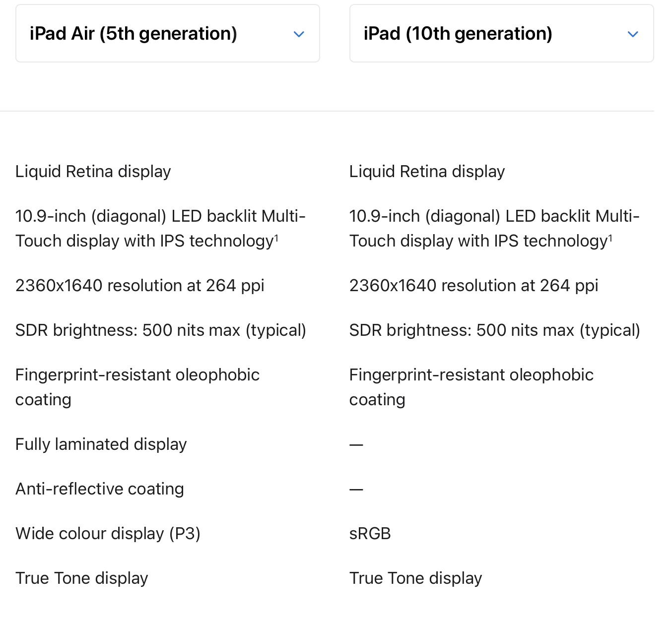Viewport: 672px width, 619px height.
Task: Click 'True Tone display' under iPad 10th generation
Action: pos(416,578)
